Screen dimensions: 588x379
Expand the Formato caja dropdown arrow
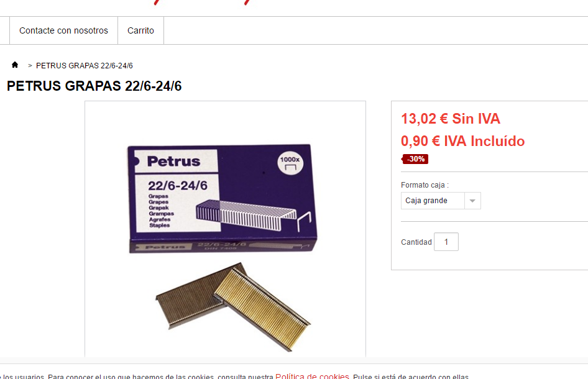[x=472, y=201]
